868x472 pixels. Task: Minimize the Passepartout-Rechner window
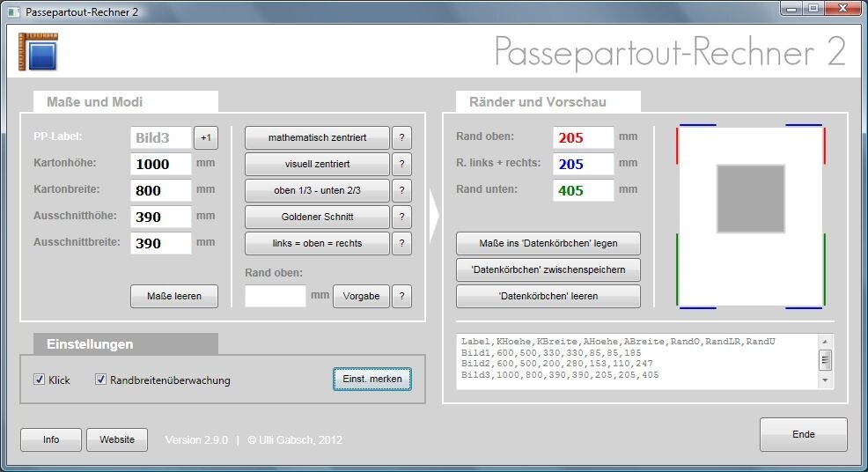(791, 8)
